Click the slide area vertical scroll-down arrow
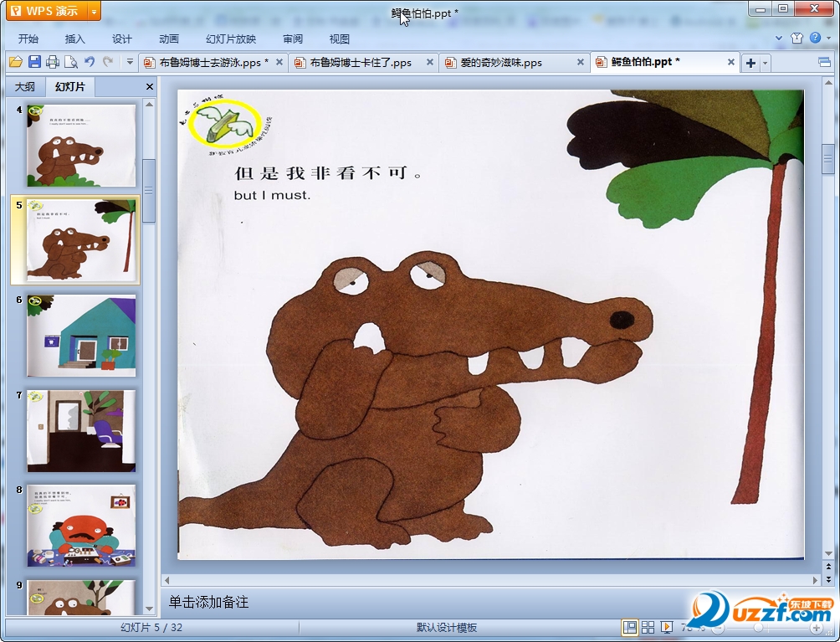Image resolution: width=840 pixels, height=642 pixels. click(828, 553)
